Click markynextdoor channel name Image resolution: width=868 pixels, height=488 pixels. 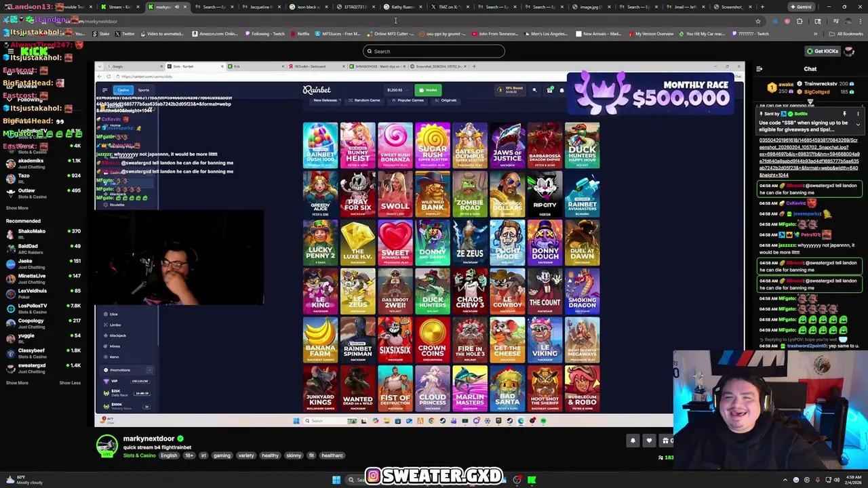point(149,439)
